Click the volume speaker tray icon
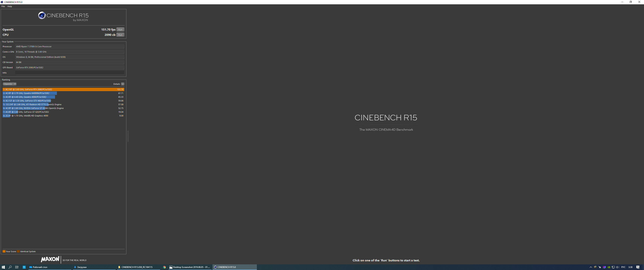Image resolution: width=644 pixels, height=270 pixels. click(617, 267)
